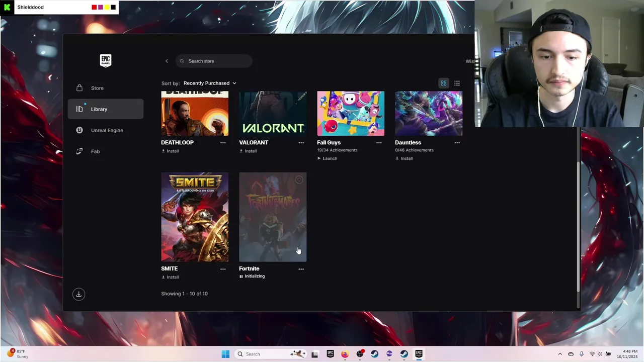
Task: Click Kick logo in stream overlay
Action: [x=7, y=7]
